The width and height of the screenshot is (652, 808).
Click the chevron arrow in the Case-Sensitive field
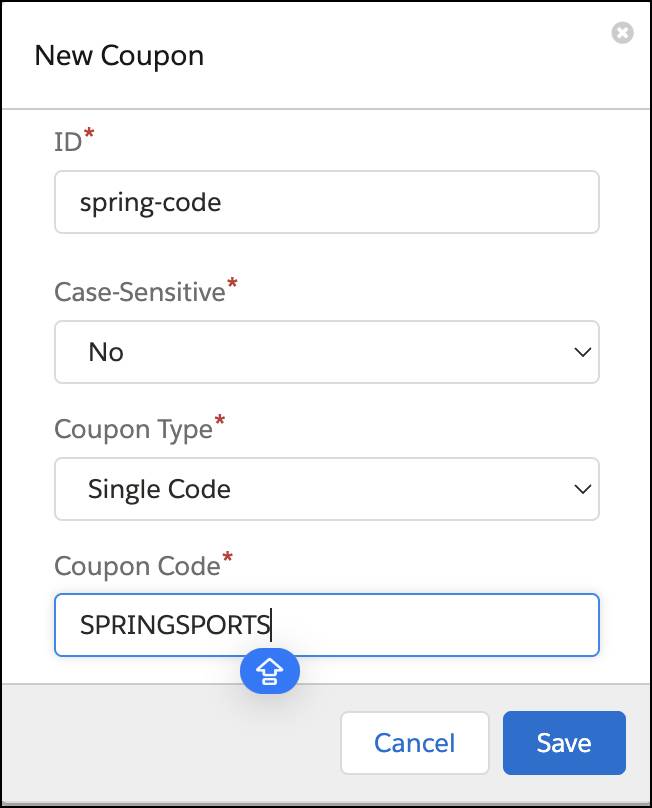pos(581,352)
